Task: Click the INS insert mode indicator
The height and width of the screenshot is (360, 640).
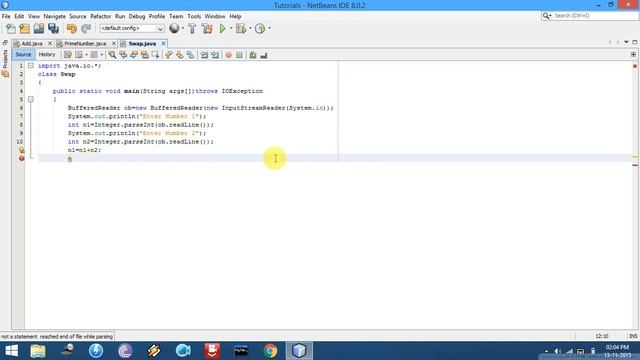Action: click(x=633, y=336)
